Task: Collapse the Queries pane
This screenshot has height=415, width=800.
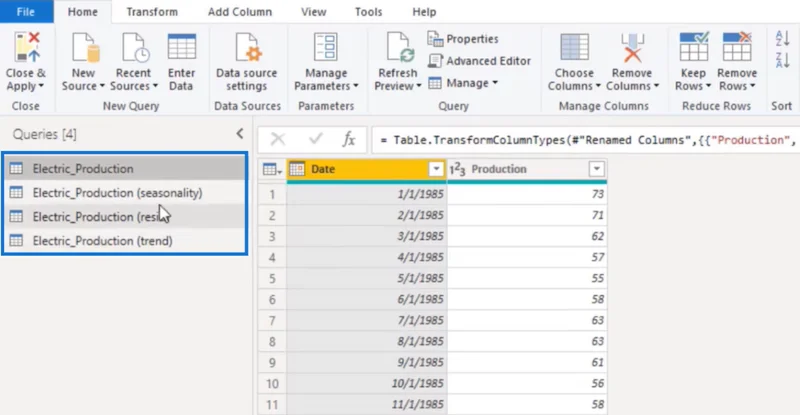Action: pyautogui.click(x=240, y=134)
